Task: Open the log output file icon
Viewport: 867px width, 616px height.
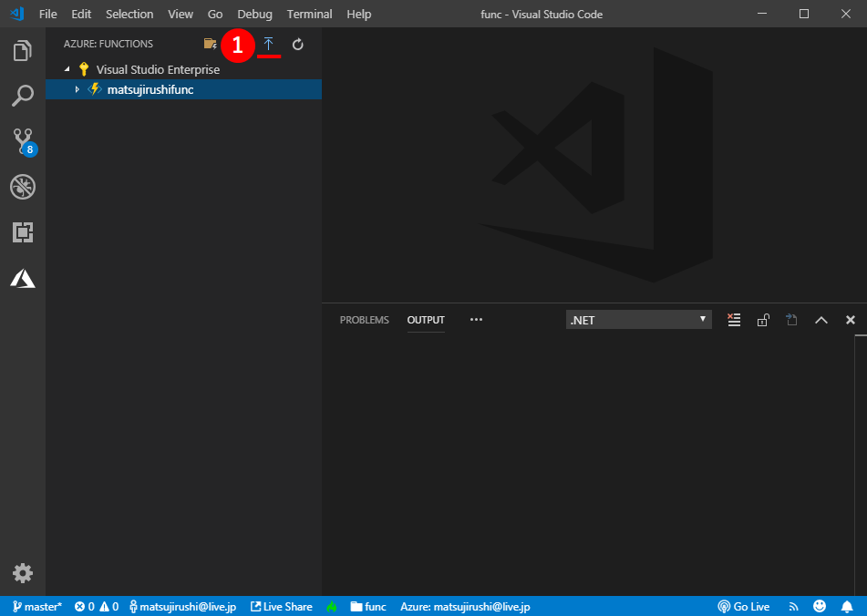Action: tap(792, 320)
